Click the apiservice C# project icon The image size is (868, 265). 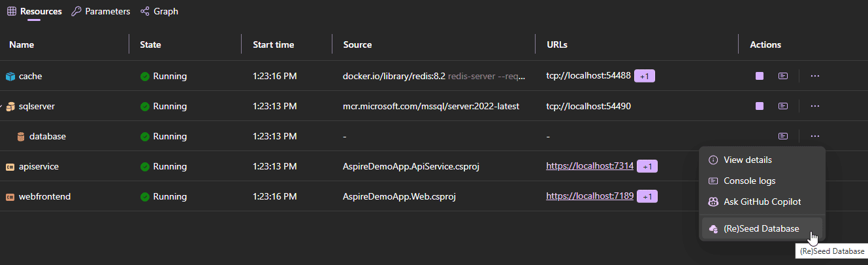pyautogui.click(x=10, y=167)
